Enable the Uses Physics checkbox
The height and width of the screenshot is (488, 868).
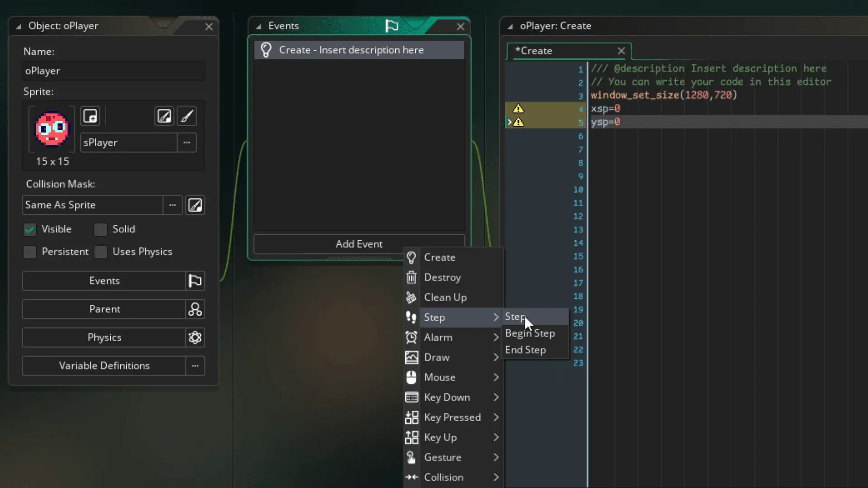click(100, 252)
